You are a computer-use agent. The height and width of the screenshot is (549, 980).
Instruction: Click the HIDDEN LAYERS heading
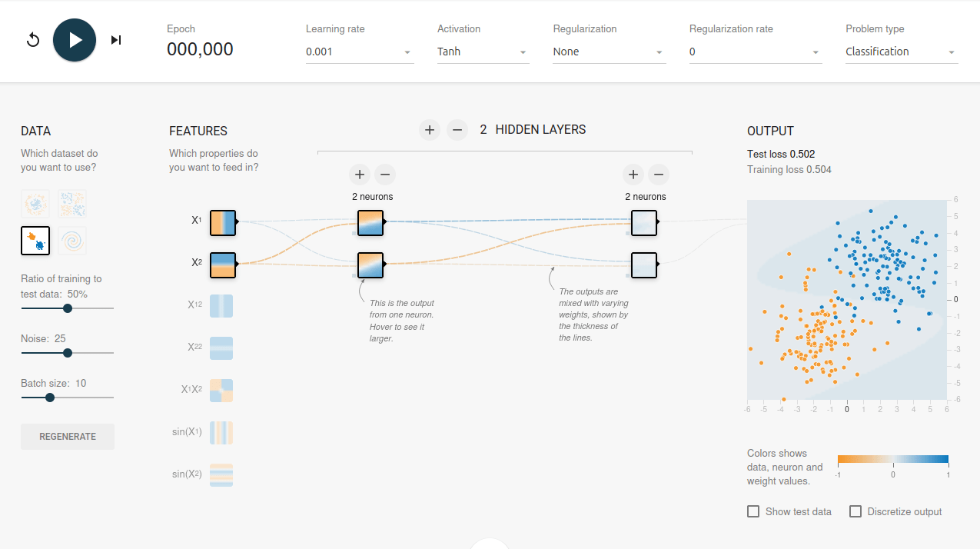[540, 130]
